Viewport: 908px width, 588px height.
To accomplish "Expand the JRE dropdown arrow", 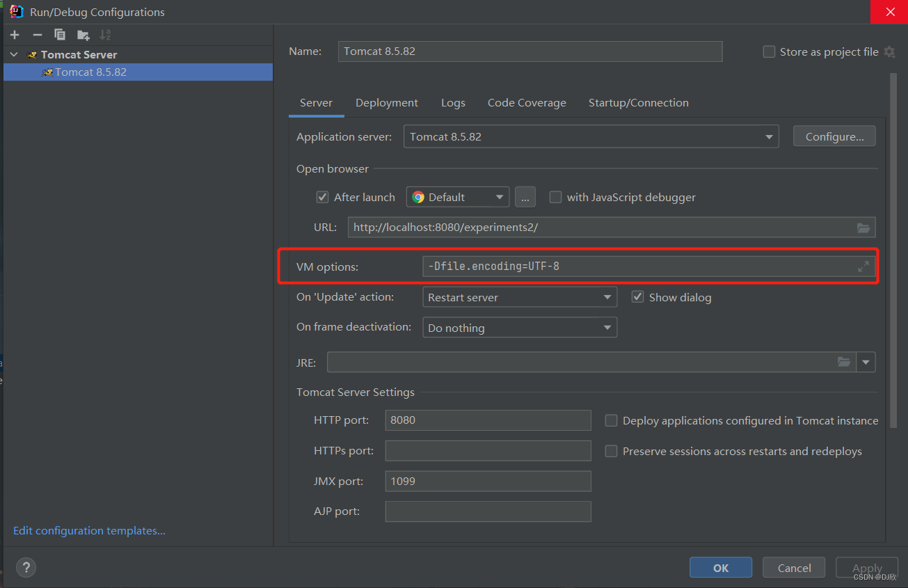I will click(x=866, y=362).
